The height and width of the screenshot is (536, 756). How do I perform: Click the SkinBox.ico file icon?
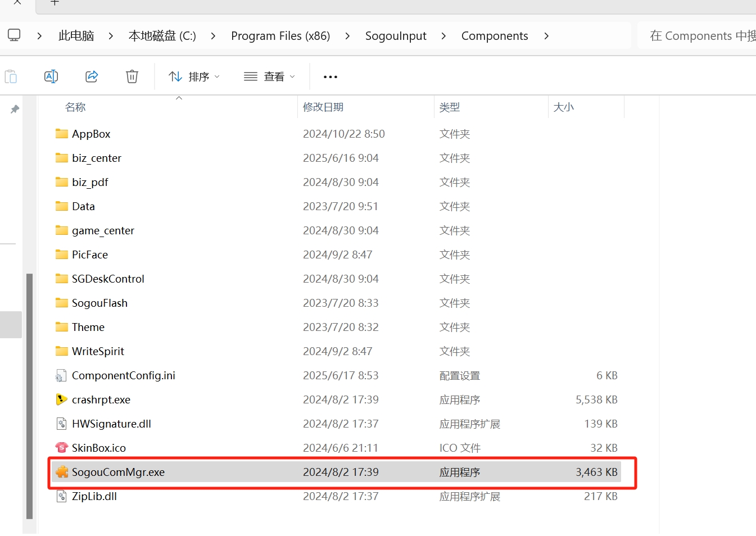pyautogui.click(x=62, y=448)
